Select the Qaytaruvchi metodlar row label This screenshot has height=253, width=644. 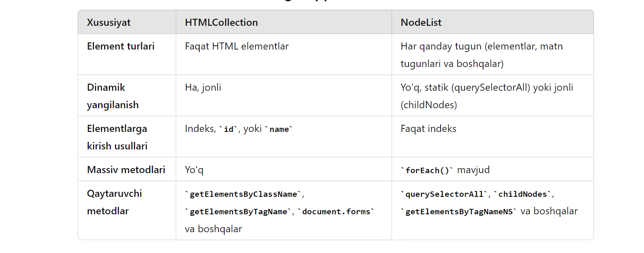[115, 202]
